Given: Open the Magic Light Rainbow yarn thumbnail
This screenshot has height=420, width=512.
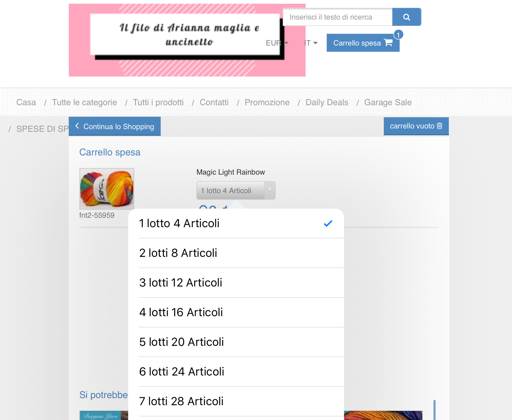Looking at the screenshot, I should (x=107, y=189).
